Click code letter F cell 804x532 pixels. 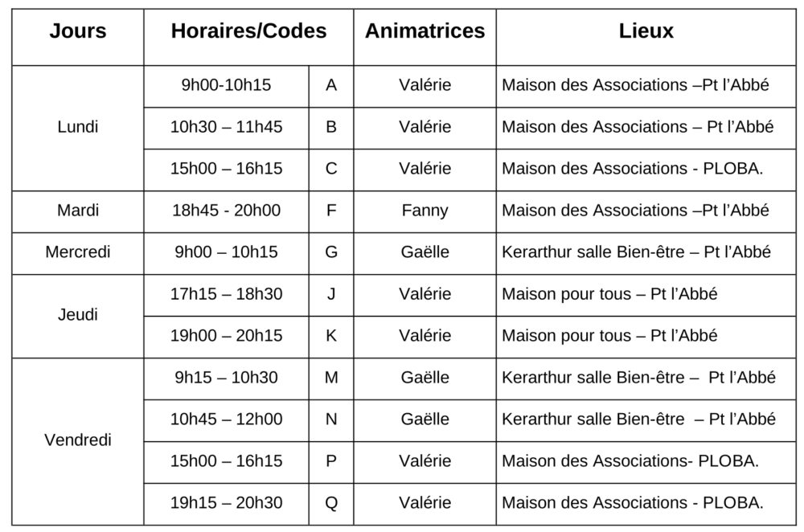[x=331, y=211]
